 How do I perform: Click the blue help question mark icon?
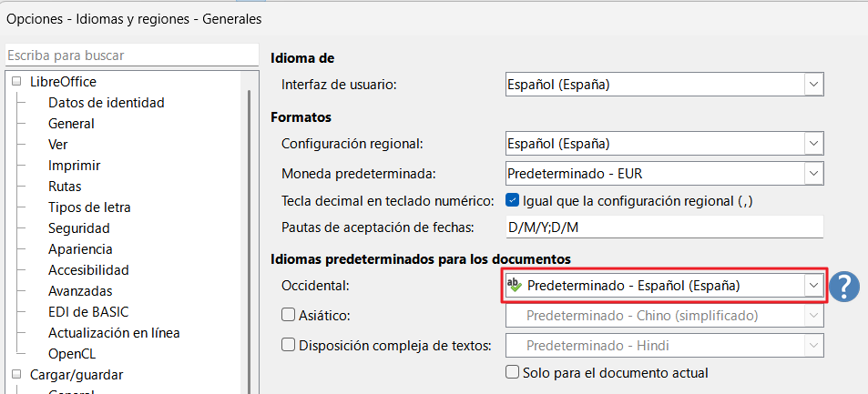pos(844,286)
